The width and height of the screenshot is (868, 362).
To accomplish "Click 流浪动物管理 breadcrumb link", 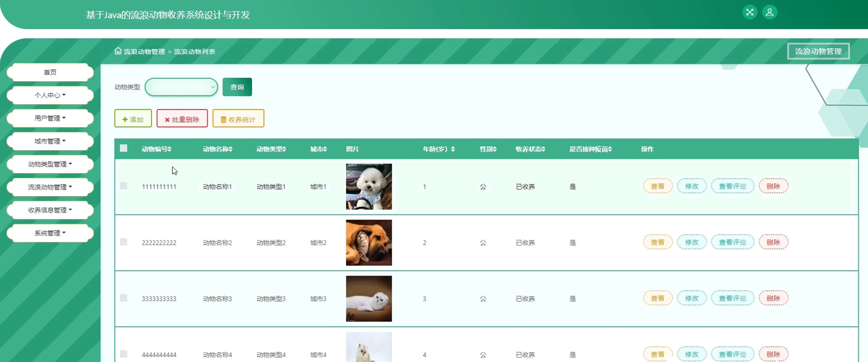I will click(x=144, y=52).
